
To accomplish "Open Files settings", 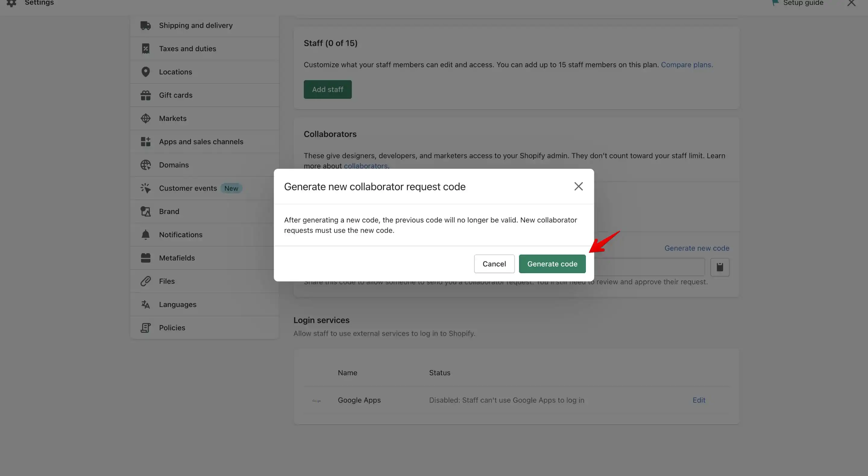I will click(x=205, y=281).
